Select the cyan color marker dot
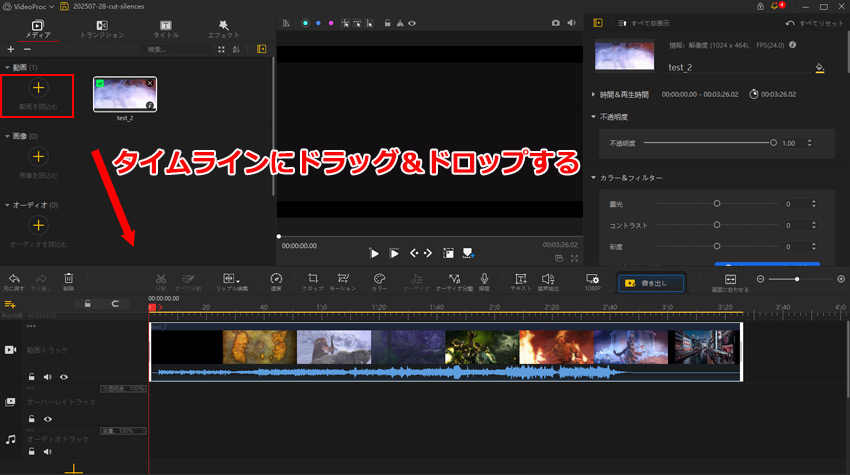The image size is (850, 475). (x=305, y=23)
